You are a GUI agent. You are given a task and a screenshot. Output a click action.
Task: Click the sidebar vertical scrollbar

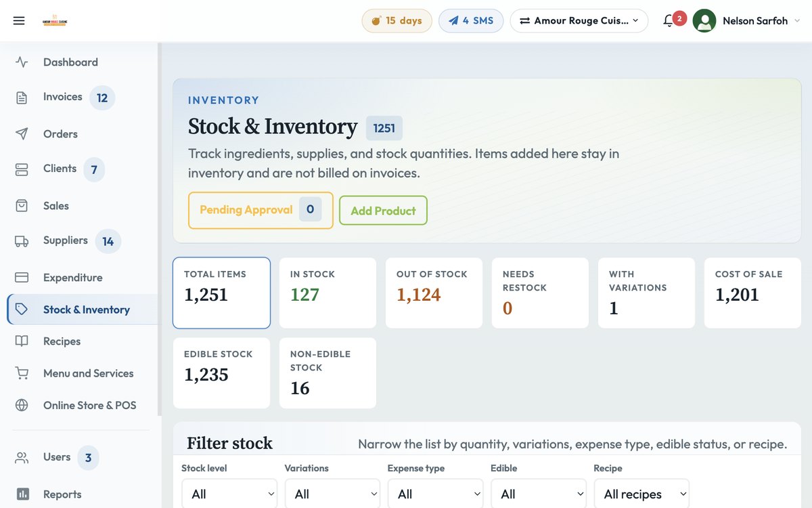coord(160,229)
